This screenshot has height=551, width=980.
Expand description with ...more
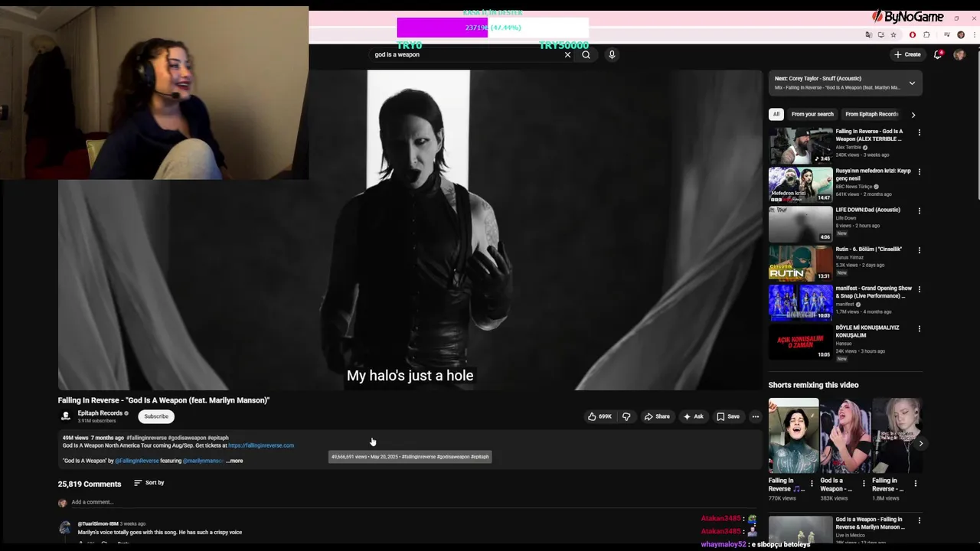pos(234,461)
